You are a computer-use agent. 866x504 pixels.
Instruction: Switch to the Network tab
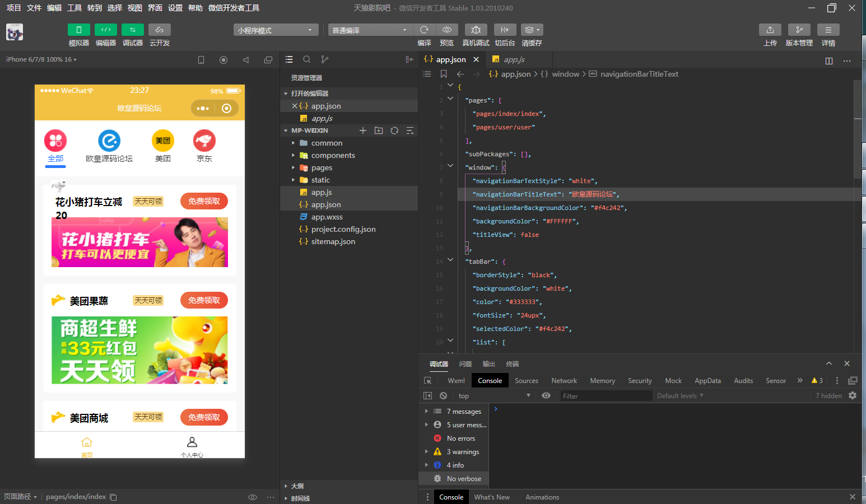(x=564, y=381)
